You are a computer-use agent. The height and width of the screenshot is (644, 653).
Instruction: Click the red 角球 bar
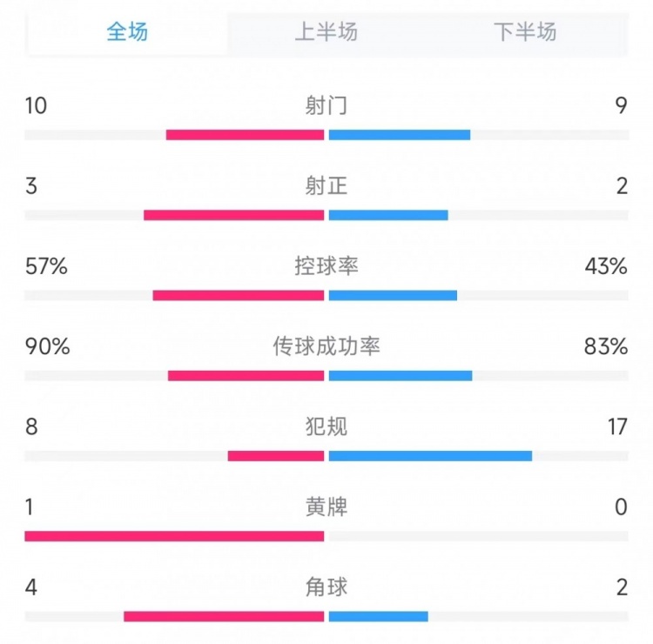pos(224,617)
